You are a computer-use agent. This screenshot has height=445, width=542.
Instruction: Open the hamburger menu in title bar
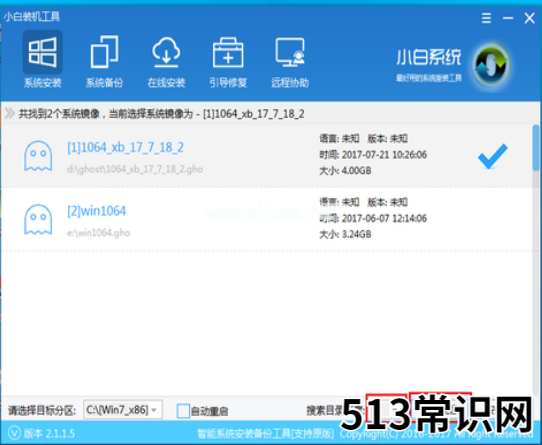click(x=486, y=18)
